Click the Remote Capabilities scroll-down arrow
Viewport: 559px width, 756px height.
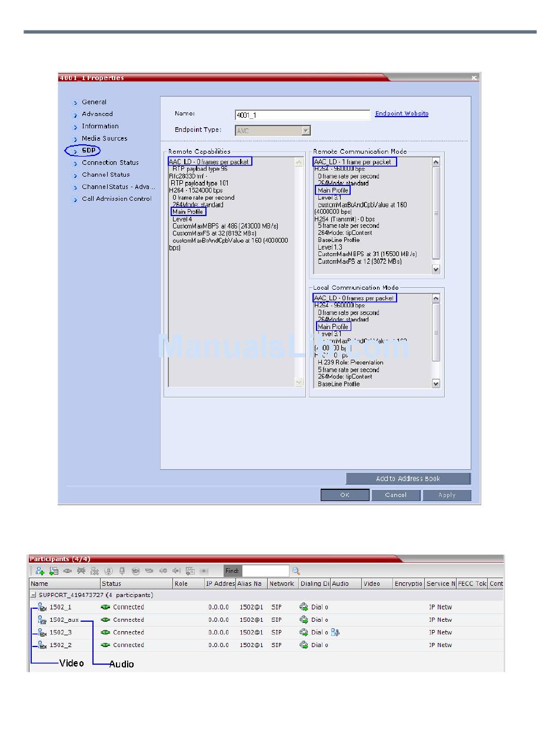tap(299, 382)
